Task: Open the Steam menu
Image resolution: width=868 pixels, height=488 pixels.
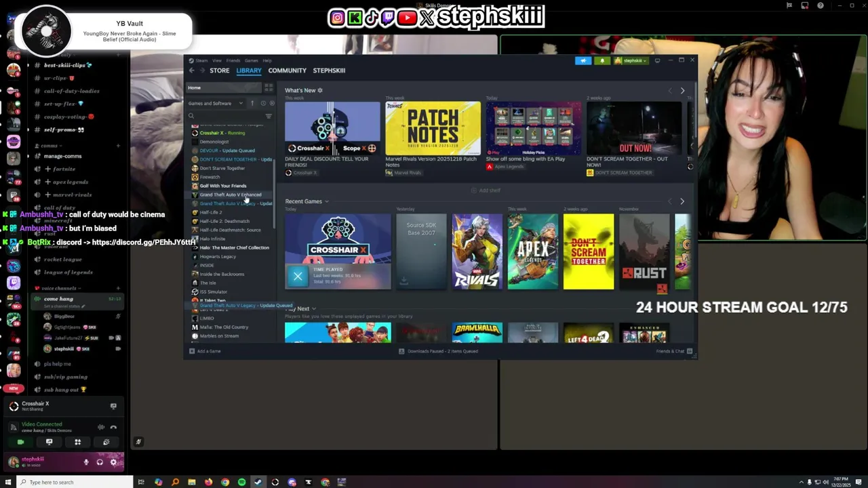Action: click(x=201, y=60)
